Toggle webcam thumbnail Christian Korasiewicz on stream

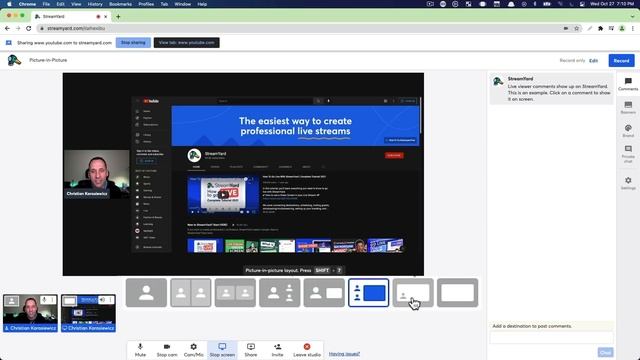point(30,313)
